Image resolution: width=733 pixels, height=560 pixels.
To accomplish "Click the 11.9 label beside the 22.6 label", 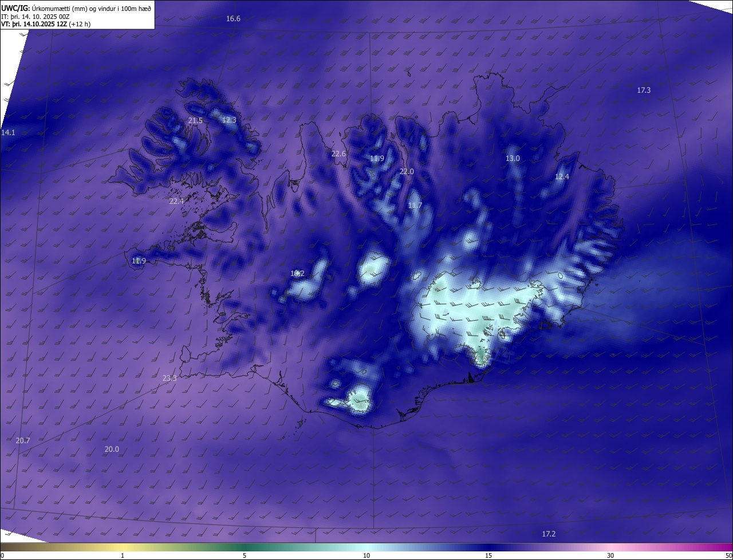I will (377, 159).
